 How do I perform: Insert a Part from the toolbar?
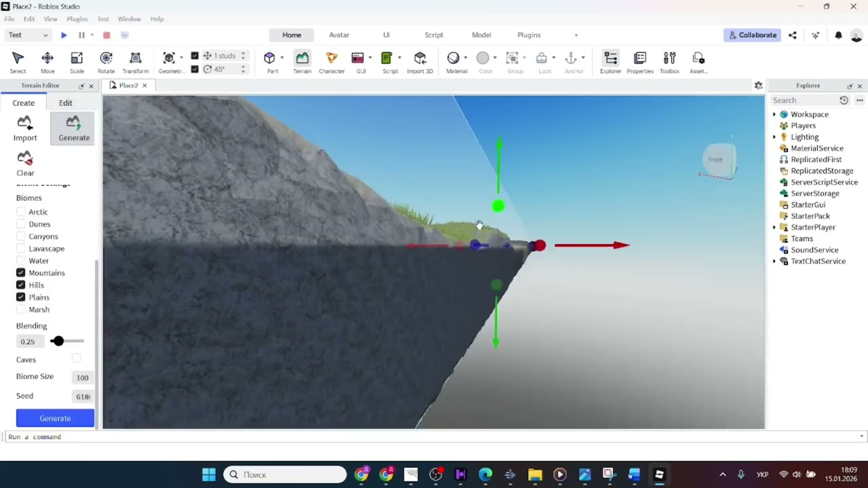tap(270, 62)
